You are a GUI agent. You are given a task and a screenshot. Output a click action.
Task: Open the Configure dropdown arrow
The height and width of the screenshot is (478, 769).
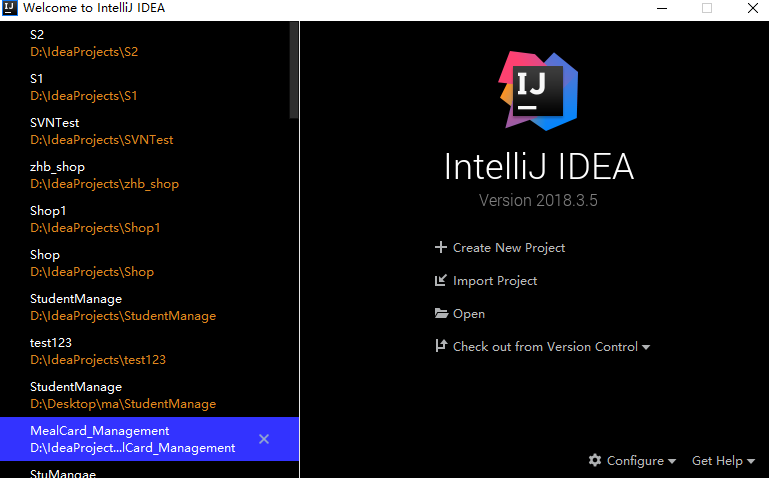coord(672,461)
